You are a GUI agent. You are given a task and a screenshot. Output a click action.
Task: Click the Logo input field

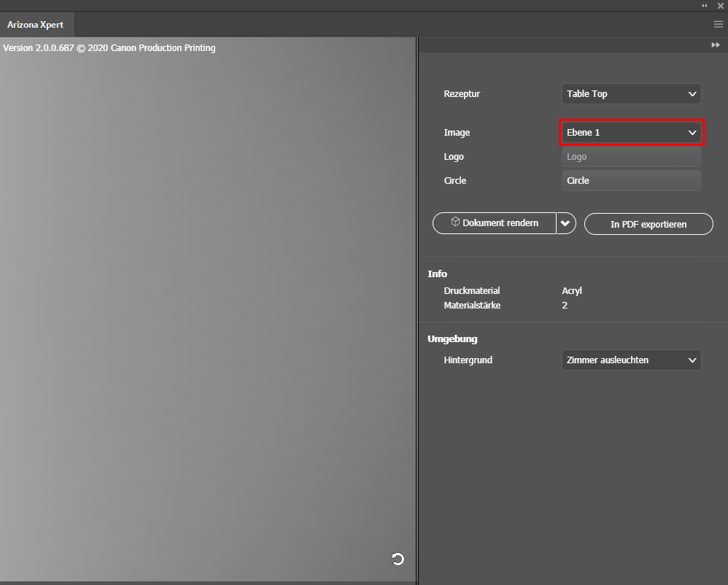coord(632,157)
